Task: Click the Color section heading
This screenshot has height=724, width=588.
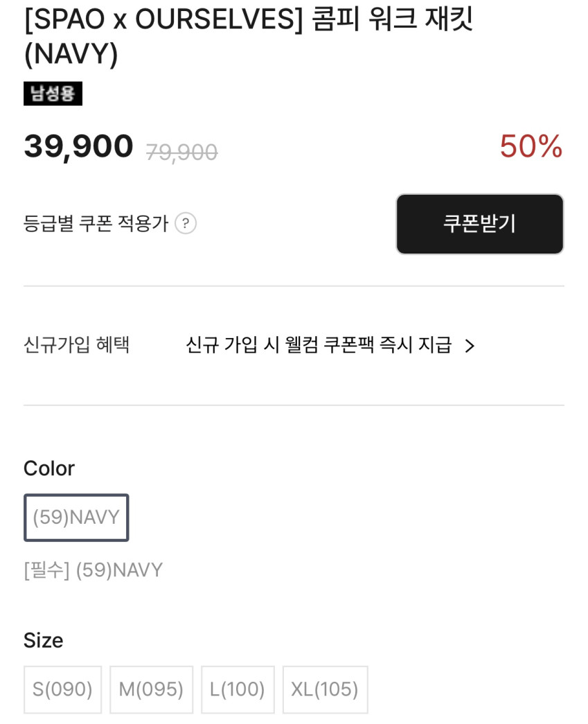Action: (48, 468)
